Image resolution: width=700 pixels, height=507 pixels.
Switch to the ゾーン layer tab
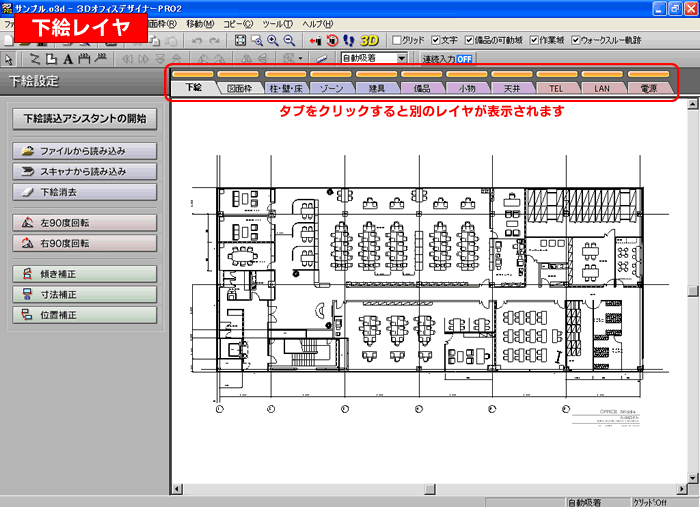(330, 89)
